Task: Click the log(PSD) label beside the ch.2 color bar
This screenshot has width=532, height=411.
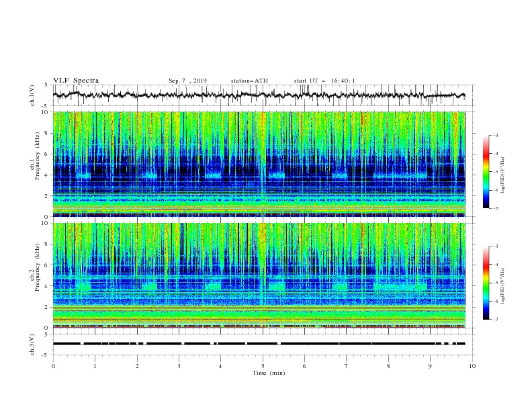Action: (x=503, y=286)
